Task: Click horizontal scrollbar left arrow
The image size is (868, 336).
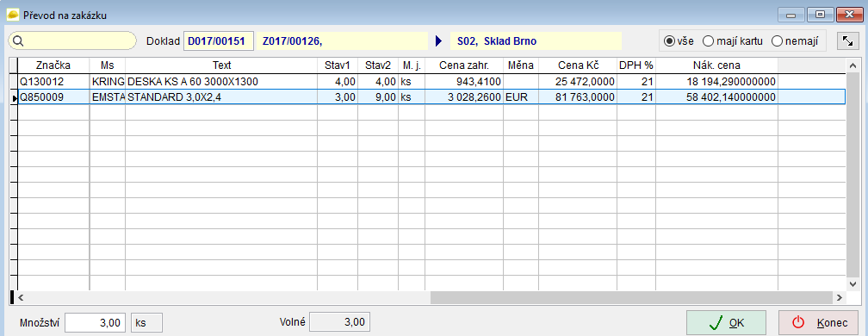Action: point(22,298)
